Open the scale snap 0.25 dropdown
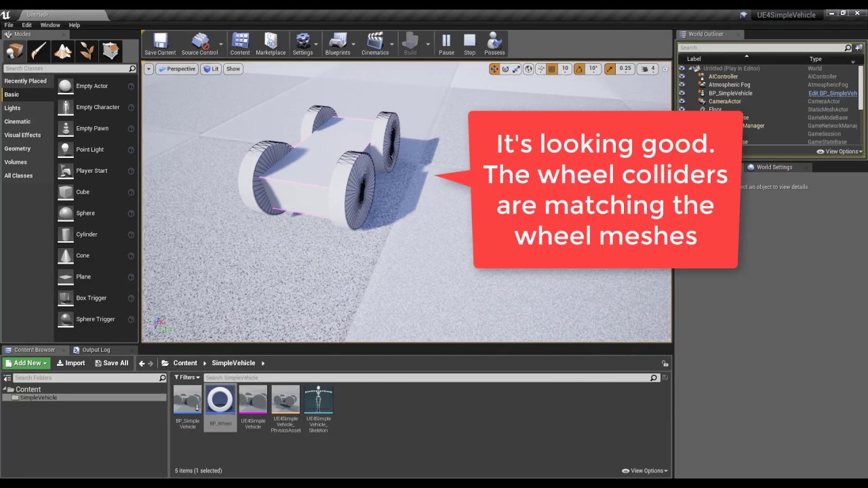The image size is (868, 488). (x=625, y=68)
